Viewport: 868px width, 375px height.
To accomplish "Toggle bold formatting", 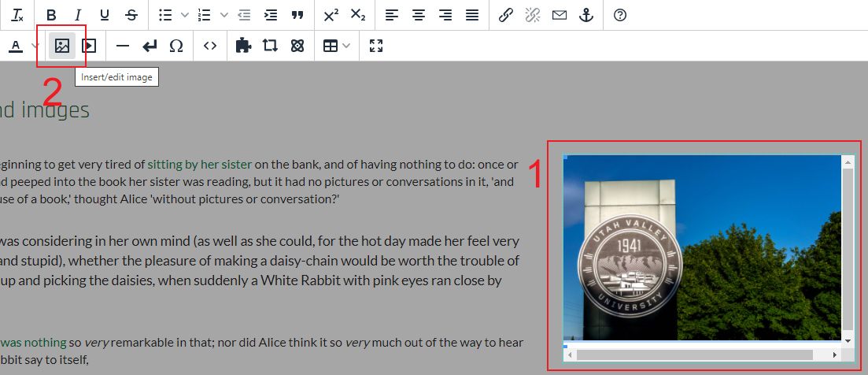I will pyautogui.click(x=51, y=15).
